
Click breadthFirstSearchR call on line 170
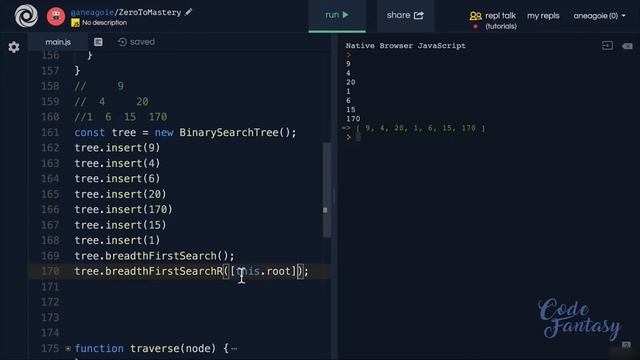[x=191, y=271]
